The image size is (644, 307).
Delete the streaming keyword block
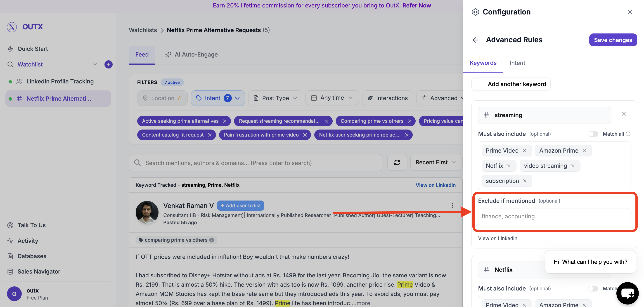624,114
